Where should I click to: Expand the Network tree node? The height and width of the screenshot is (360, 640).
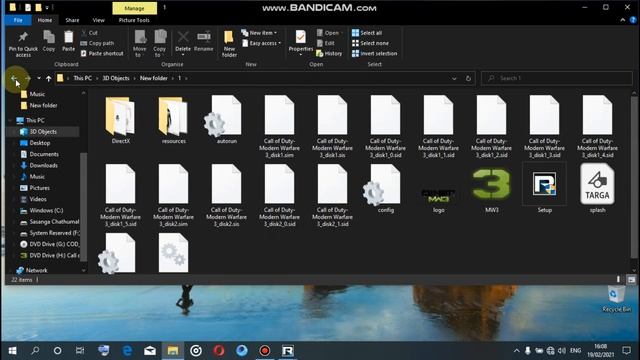10,270
